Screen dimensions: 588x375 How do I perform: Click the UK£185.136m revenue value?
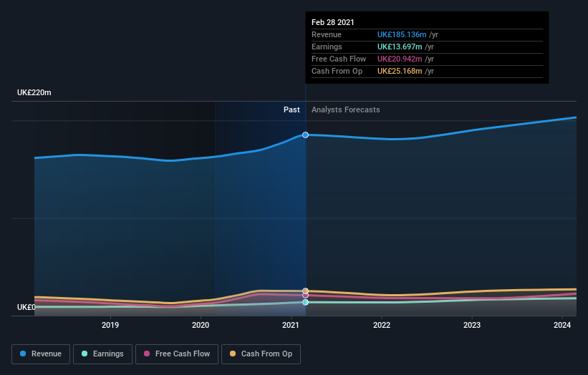tap(402, 34)
